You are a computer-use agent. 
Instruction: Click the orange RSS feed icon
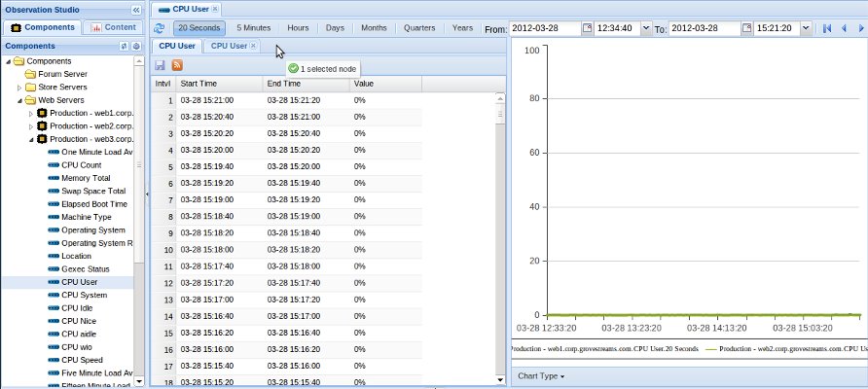click(x=177, y=65)
